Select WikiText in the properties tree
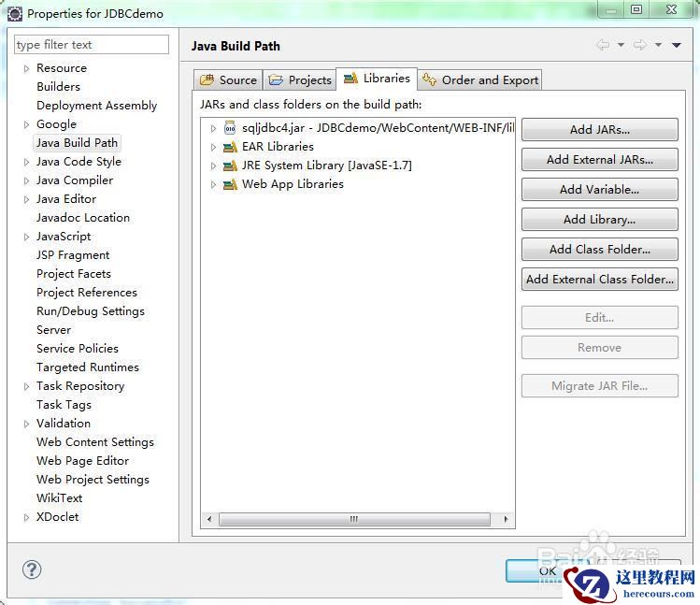700x605 pixels. click(60, 498)
